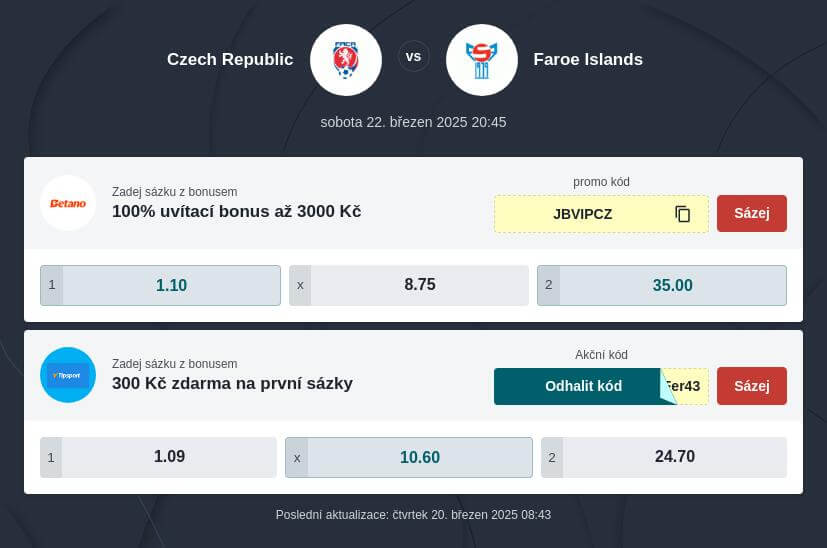Image resolution: width=827 pixels, height=548 pixels.
Task: Open the Tipsport bookmaker logo
Action: (x=68, y=375)
